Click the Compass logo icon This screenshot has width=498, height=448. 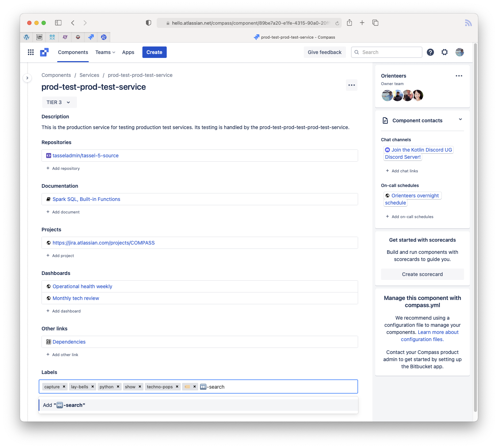(x=44, y=52)
